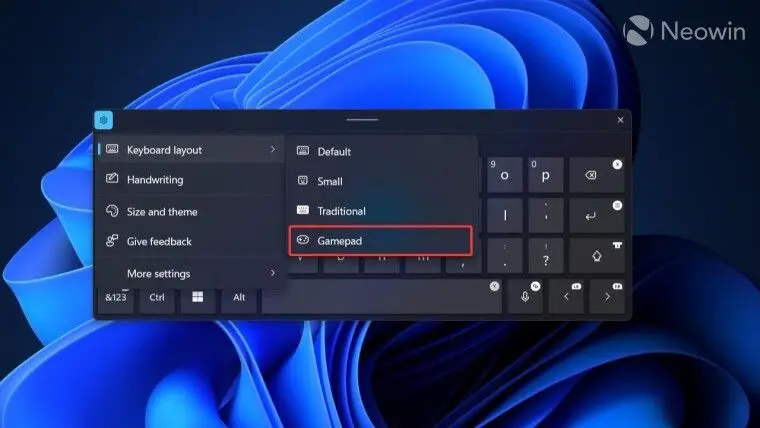Viewport: 760px width, 428px height.
Task: Open More settings submenu
Action: (190, 273)
